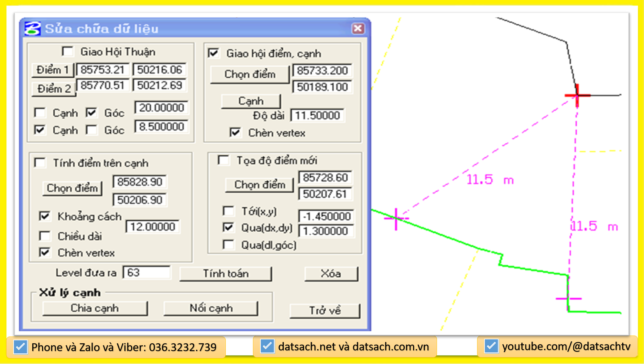Click the Điểm 1 button
Screen dimensions: 644x364
coord(53,70)
